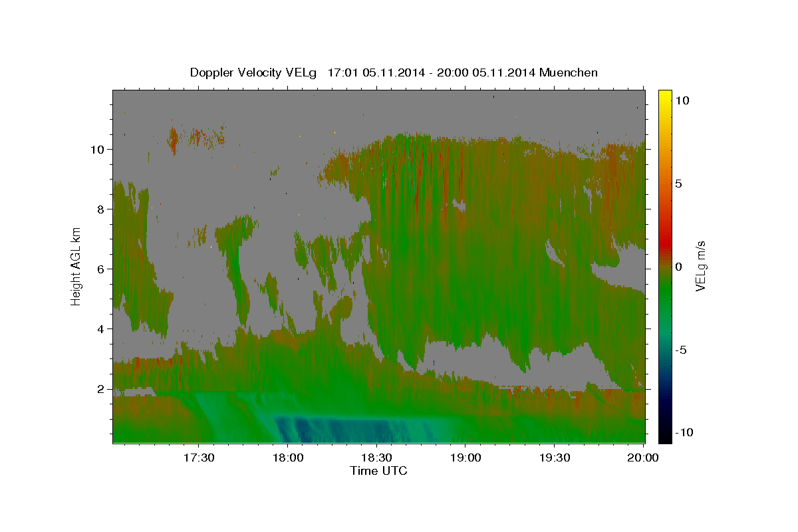Click the colorbar value -5 label

(682, 350)
